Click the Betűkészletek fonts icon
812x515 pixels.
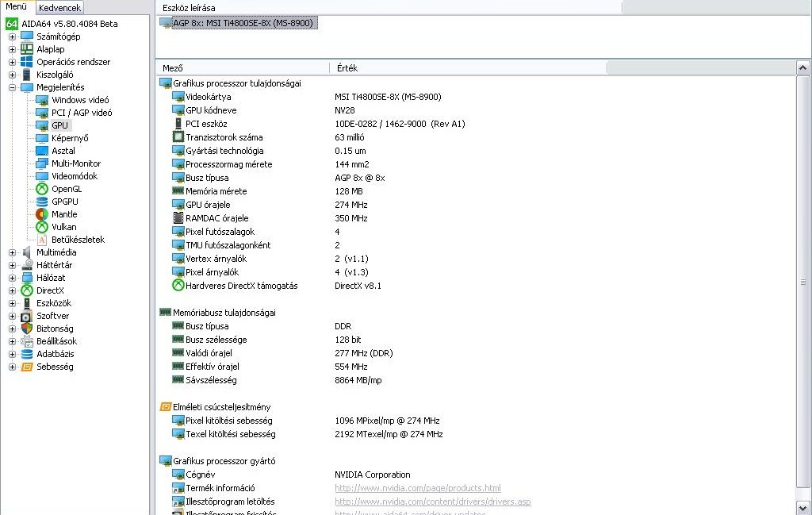tap(42, 240)
